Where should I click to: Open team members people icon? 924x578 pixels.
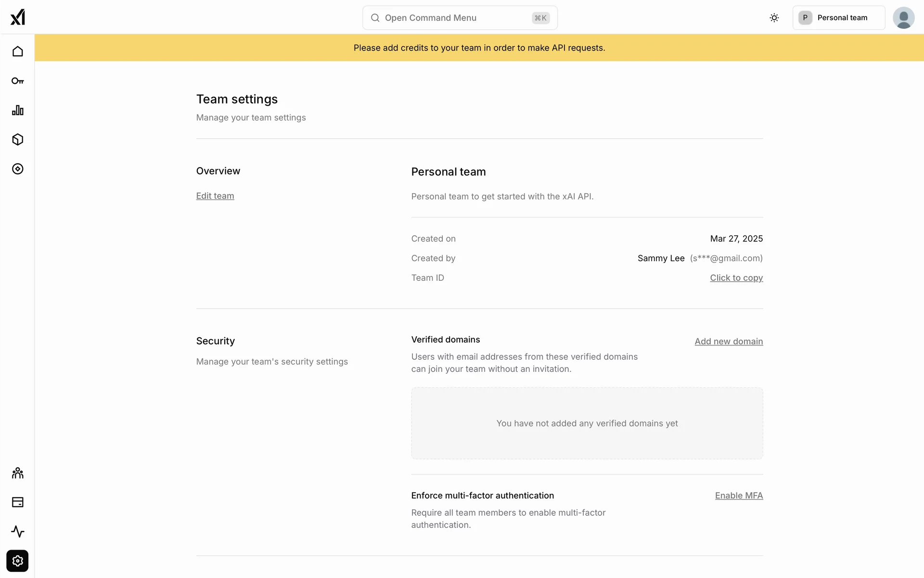pos(18,473)
